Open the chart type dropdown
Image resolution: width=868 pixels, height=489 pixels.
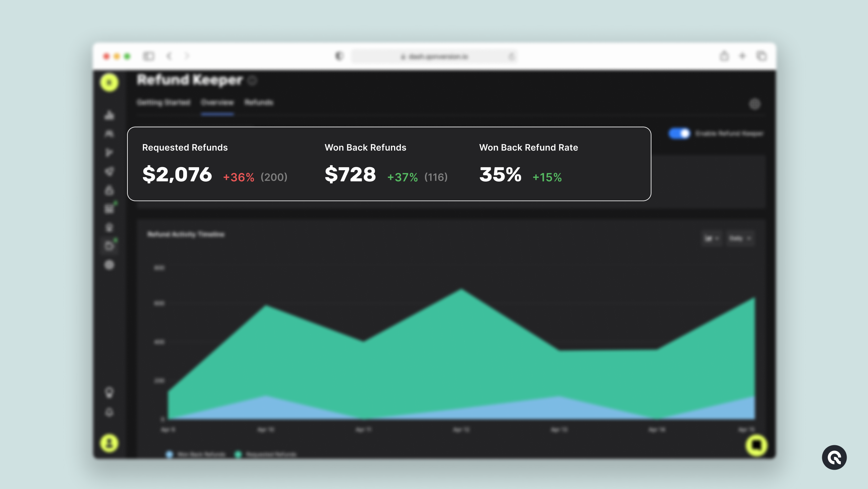(711, 238)
